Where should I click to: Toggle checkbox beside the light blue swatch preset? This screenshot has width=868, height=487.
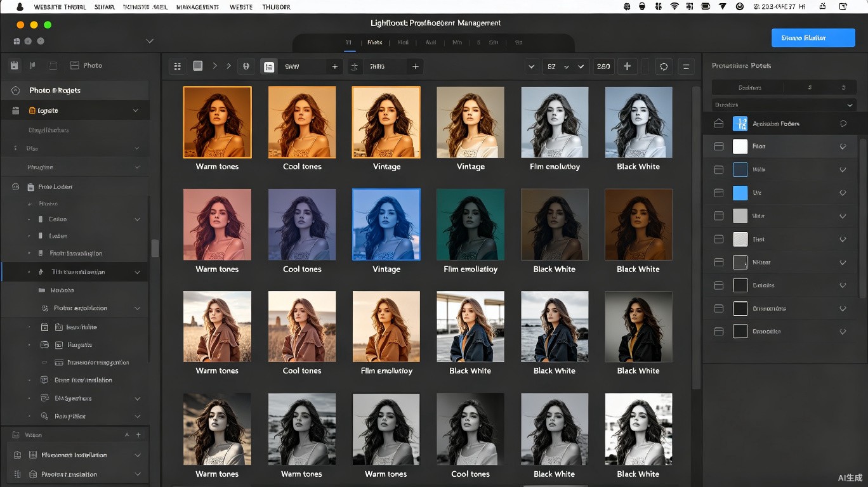(x=719, y=193)
